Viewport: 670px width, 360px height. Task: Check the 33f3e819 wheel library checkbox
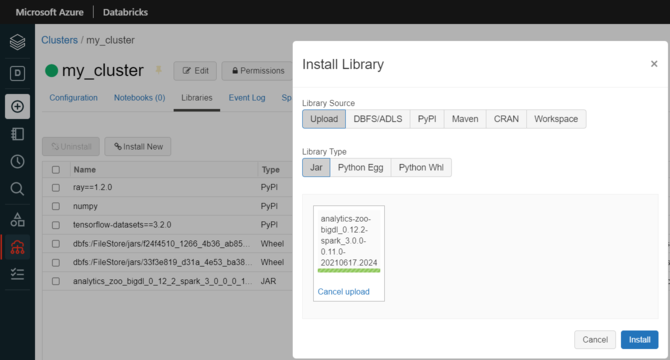tap(56, 263)
